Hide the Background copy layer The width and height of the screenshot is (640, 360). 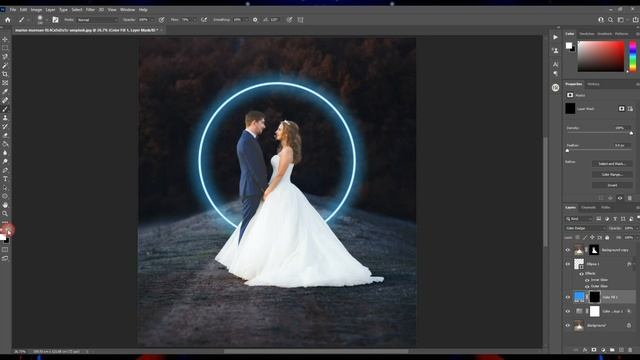[x=567, y=250]
